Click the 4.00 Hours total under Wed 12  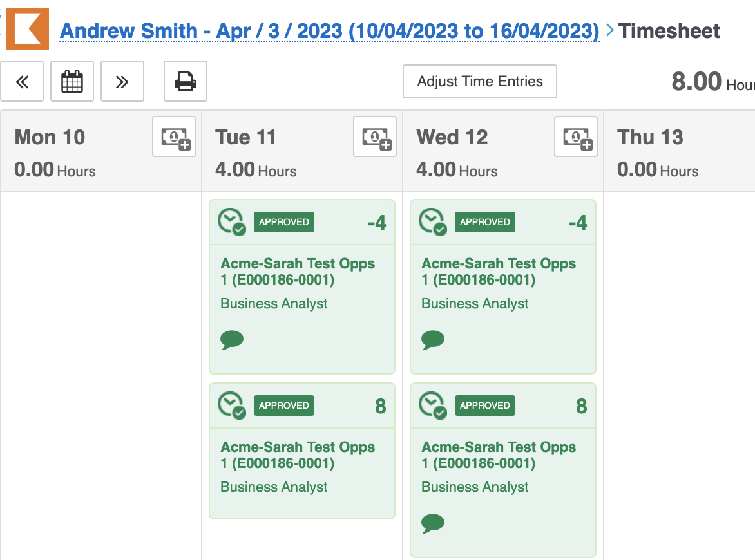point(457,170)
